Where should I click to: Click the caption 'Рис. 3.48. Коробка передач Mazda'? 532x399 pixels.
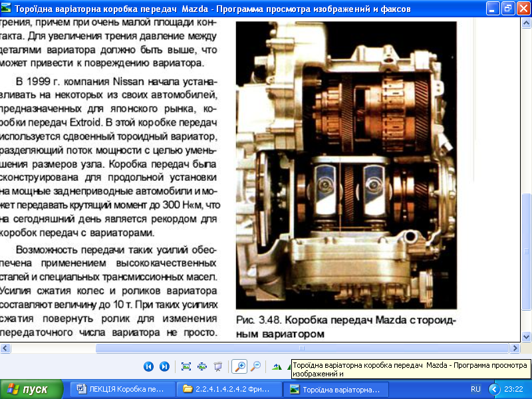pos(321,320)
